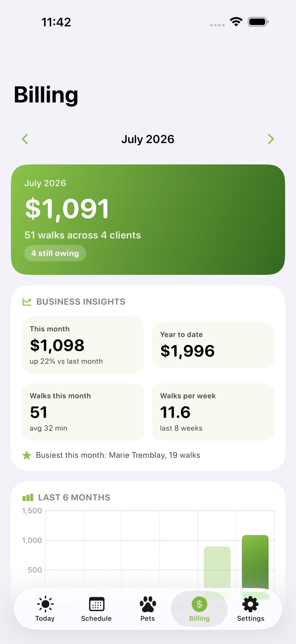The width and height of the screenshot is (296, 644).
Task: Tap the July 2026 month title
Action: tap(148, 139)
